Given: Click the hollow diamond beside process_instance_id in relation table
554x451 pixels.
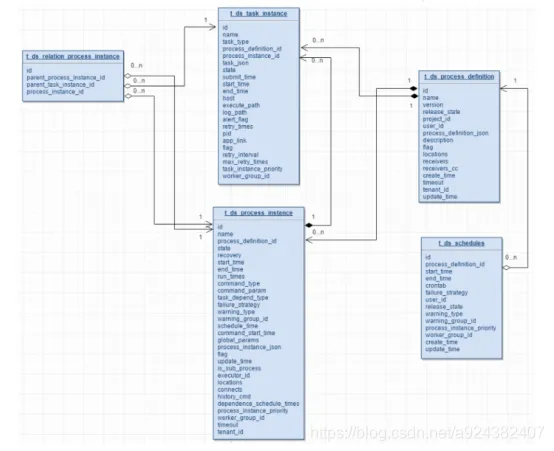Looking at the screenshot, I should click(x=128, y=96).
